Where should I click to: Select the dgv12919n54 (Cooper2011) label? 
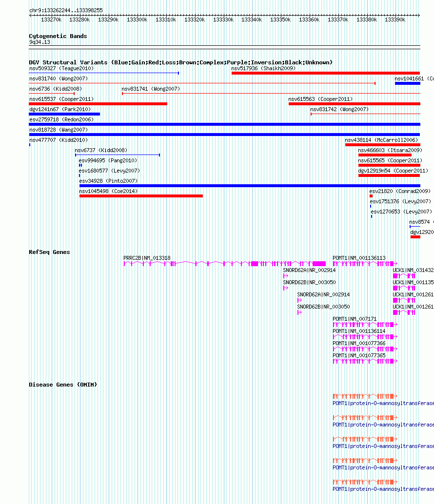[393, 171]
